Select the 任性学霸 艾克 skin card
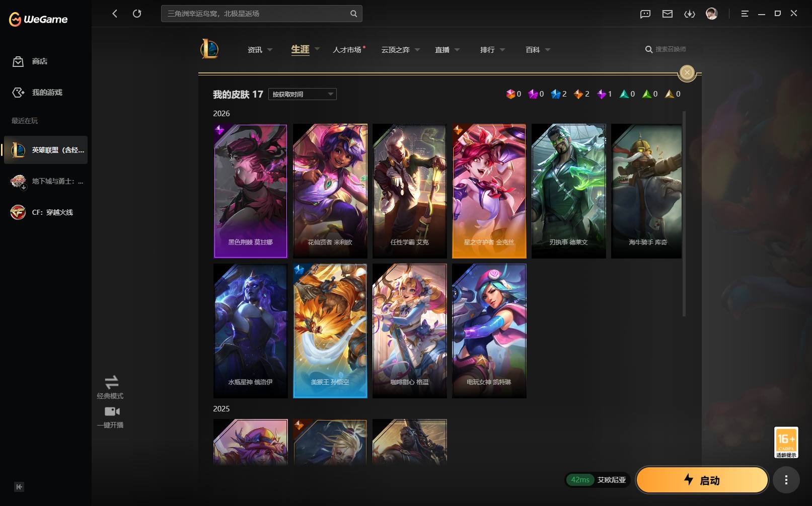The image size is (812, 506). point(409,191)
